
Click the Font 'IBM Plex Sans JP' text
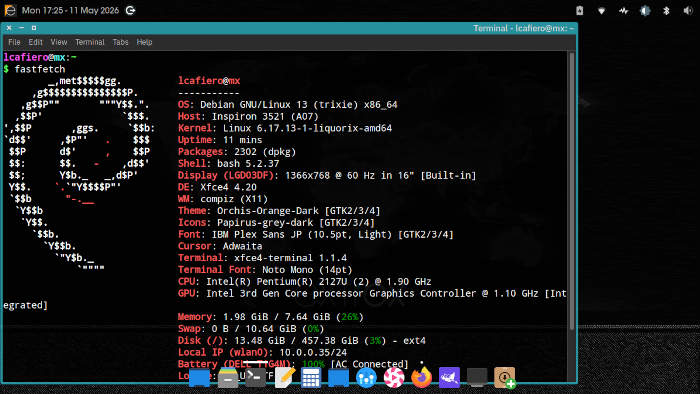coord(257,234)
